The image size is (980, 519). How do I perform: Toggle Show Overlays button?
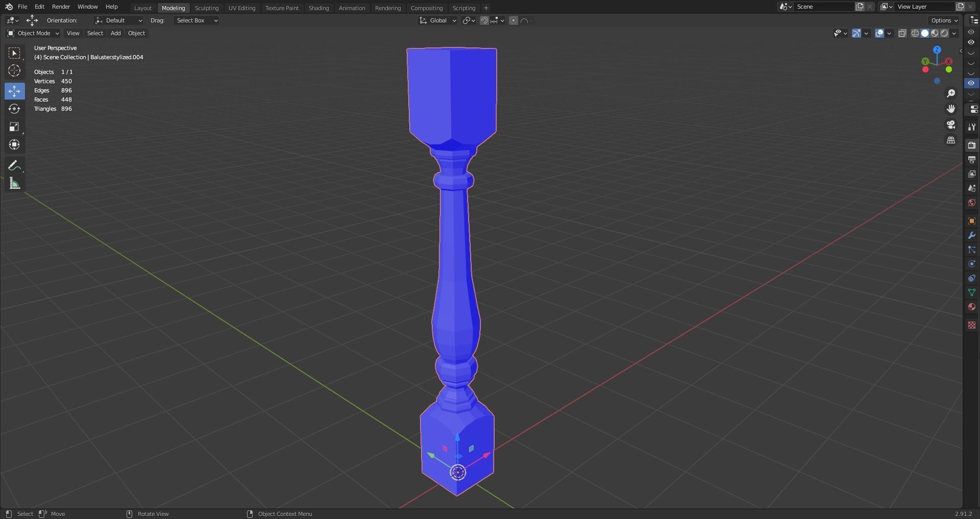879,33
